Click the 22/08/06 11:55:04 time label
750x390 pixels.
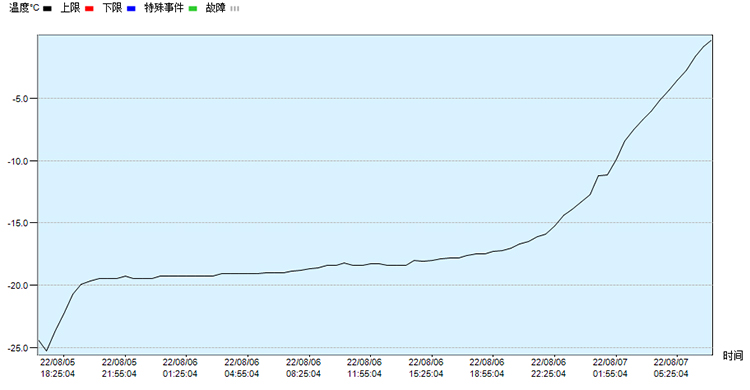(364, 368)
